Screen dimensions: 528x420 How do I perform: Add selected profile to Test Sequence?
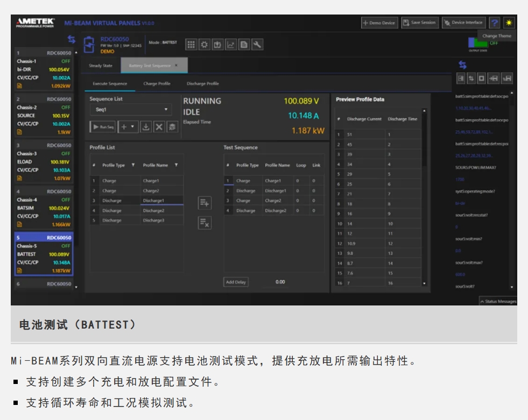tap(205, 203)
